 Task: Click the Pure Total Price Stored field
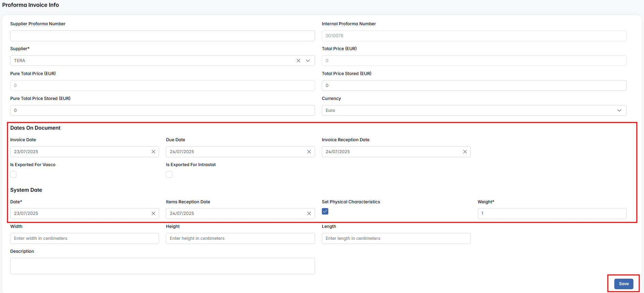(162, 111)
